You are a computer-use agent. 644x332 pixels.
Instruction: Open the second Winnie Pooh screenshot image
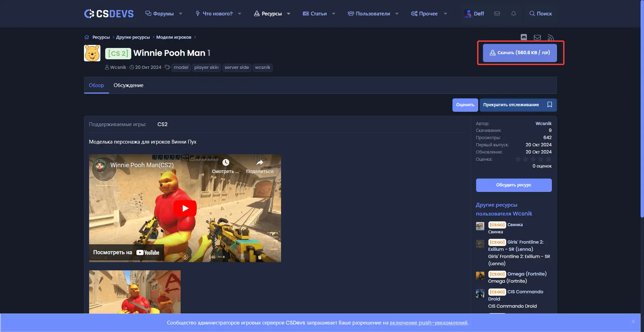coord(135,292)
